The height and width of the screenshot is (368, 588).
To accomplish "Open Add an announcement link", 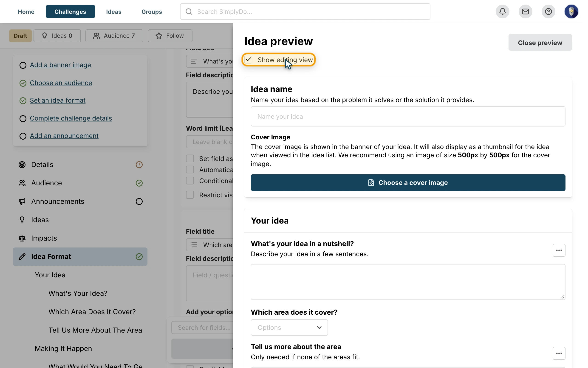I will [x=64, y=136].
